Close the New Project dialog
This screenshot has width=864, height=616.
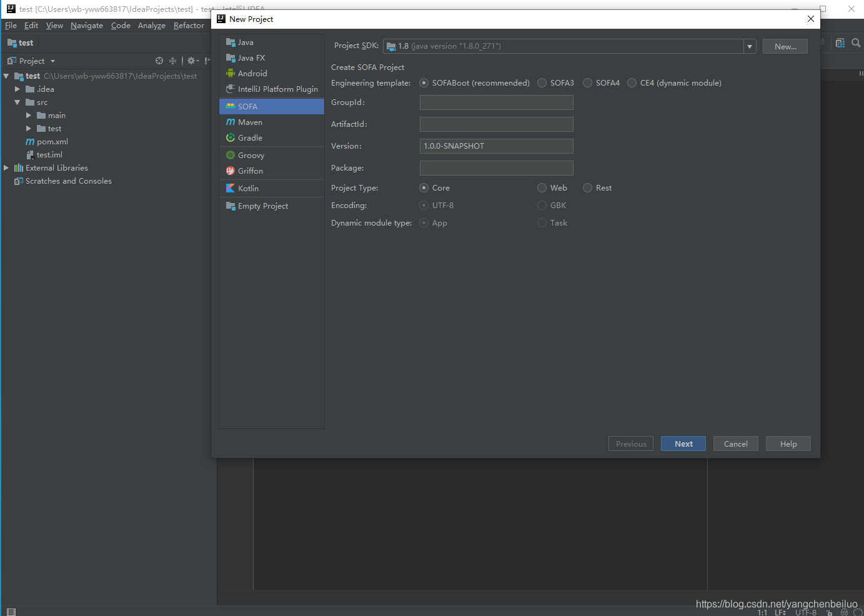(x=810, y=19)
